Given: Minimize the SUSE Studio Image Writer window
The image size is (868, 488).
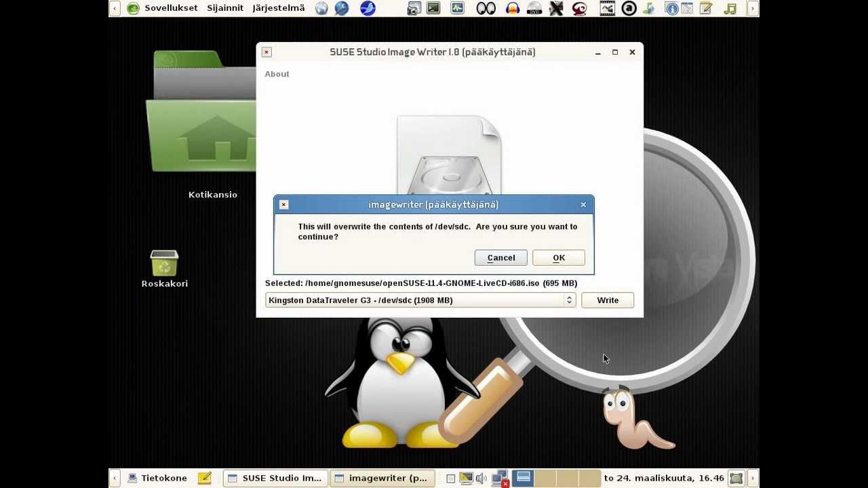Looking at the screenshot, I should [x=597, y=52].
